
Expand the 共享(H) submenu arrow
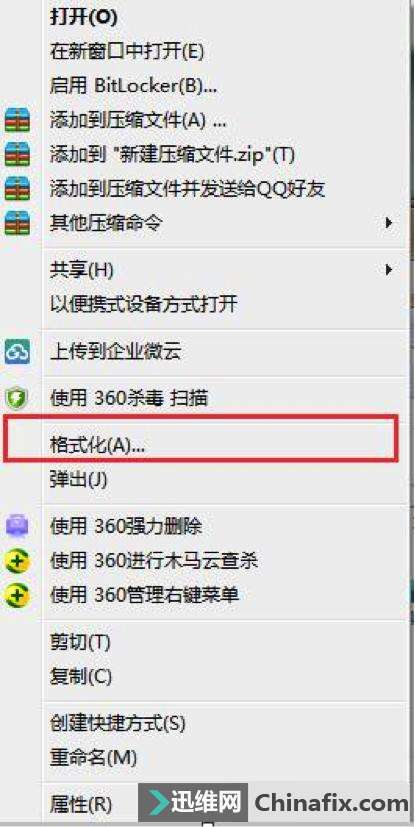(389, 270)
